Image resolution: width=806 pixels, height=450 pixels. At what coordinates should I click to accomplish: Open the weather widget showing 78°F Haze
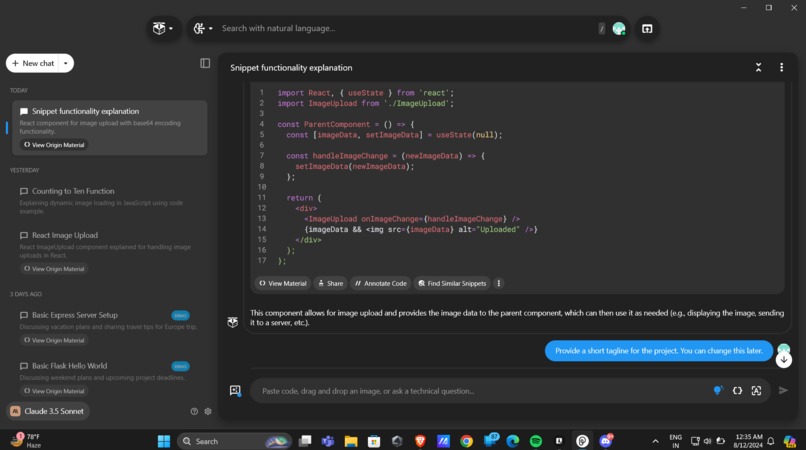tap(27, 441)
